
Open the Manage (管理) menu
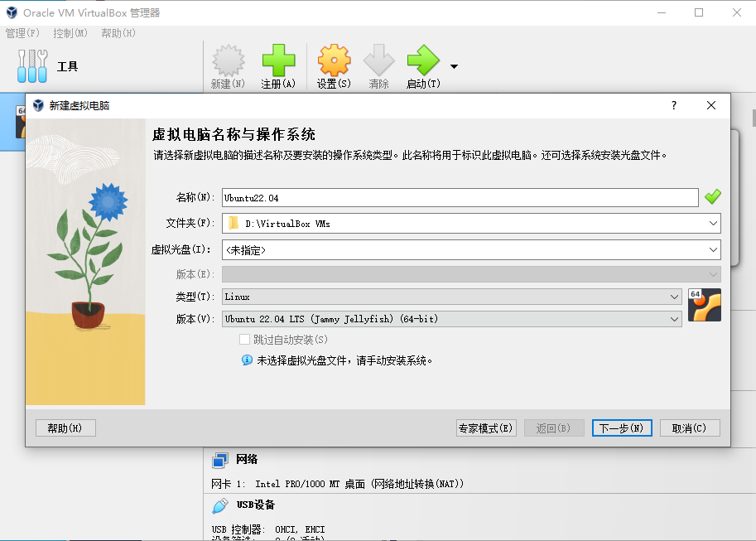coord(22,33)
